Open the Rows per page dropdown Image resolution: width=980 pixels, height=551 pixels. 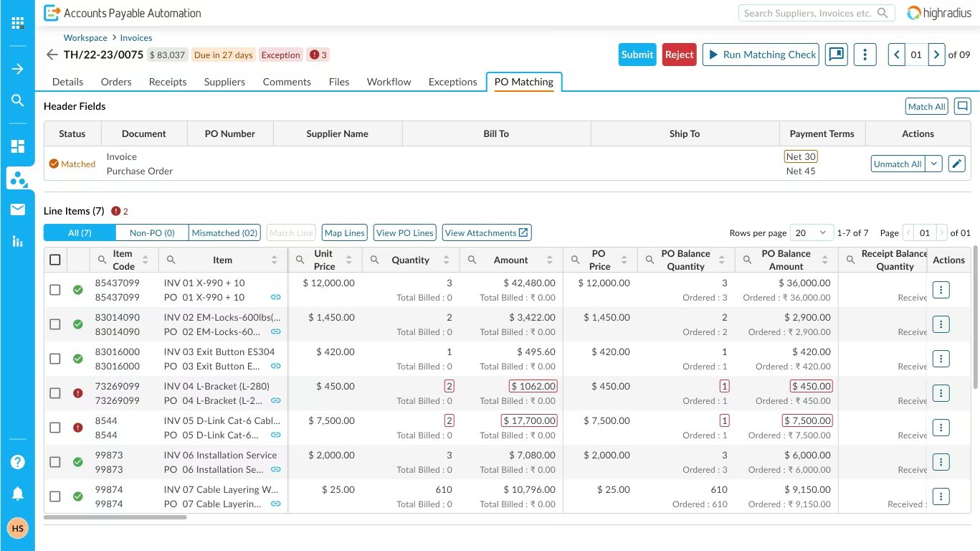point(811,232)
